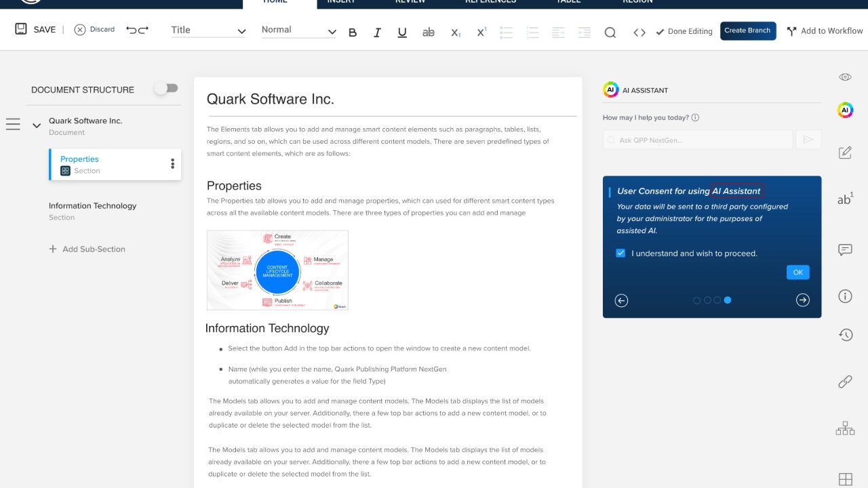Insert a numbered list
The width and height of the screenshot is (868, 488).
pyautogui.click(x=532, y=32)
